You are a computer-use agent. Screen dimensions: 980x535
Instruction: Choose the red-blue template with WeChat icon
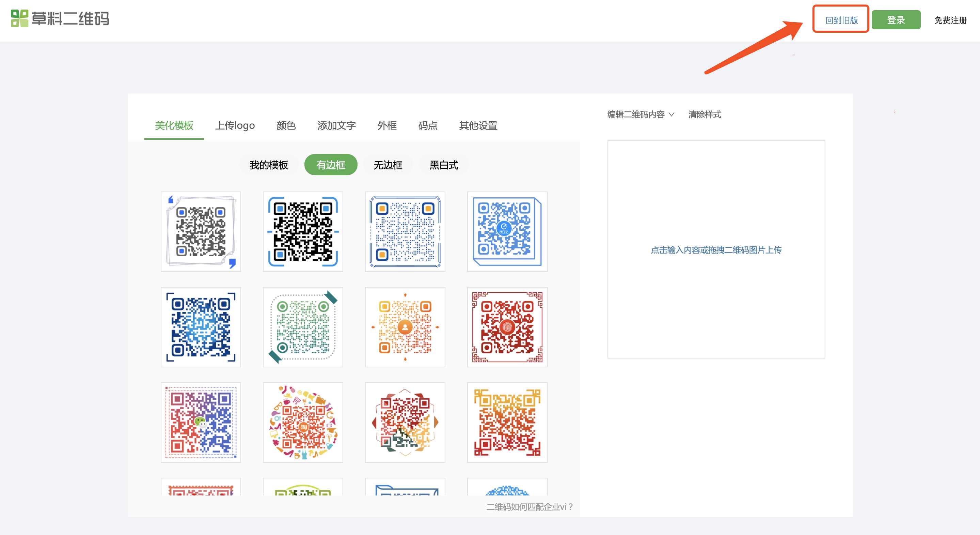click(x=201, y=422)
